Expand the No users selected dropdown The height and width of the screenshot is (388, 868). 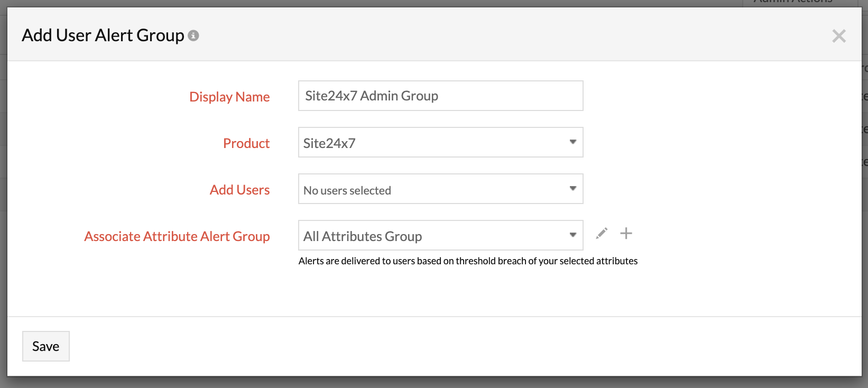click(x=433, y=189)
